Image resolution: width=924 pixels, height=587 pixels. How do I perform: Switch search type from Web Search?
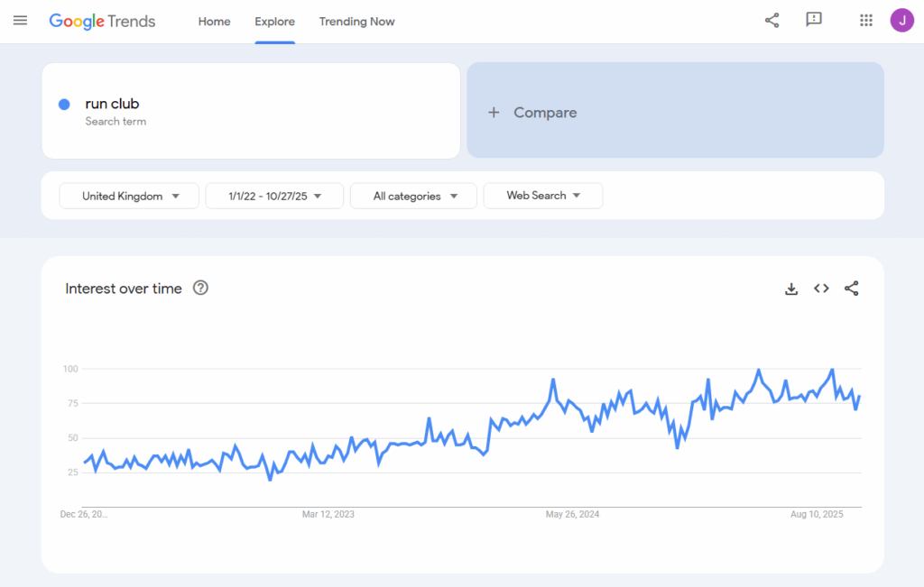tap(542, 196)
